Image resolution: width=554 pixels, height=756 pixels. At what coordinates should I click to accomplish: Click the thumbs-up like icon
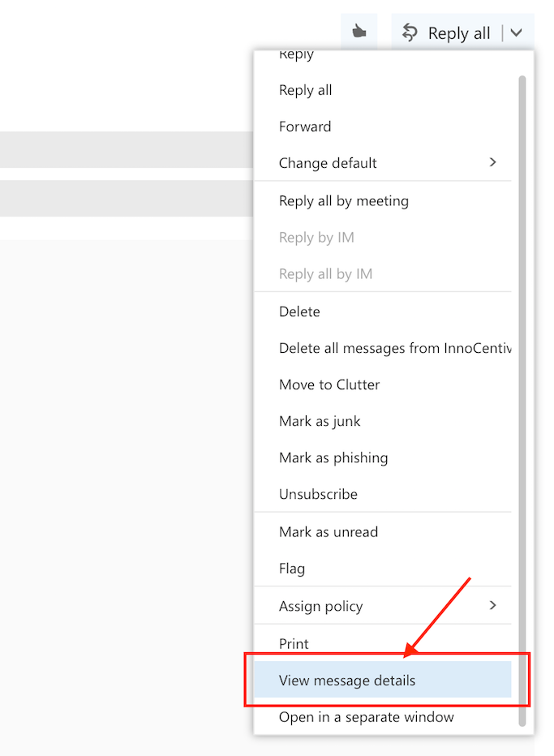359,32
